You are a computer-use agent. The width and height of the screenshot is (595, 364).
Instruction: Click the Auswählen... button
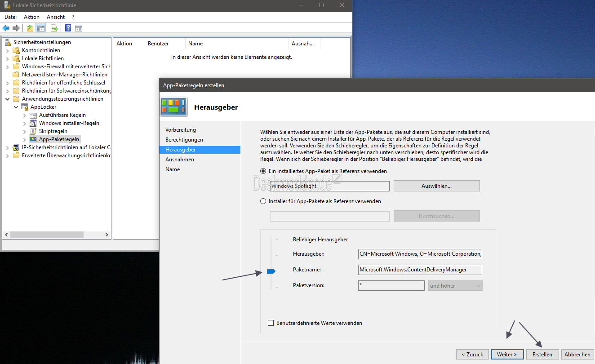point(436,186)
